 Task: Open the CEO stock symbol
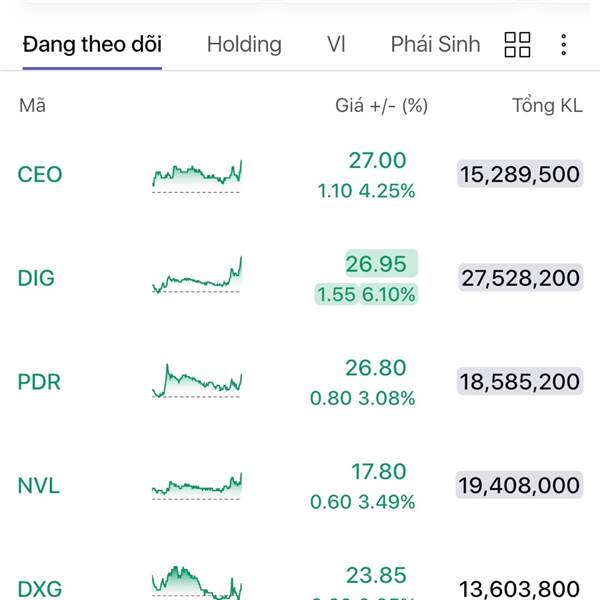tap(40, 174)
